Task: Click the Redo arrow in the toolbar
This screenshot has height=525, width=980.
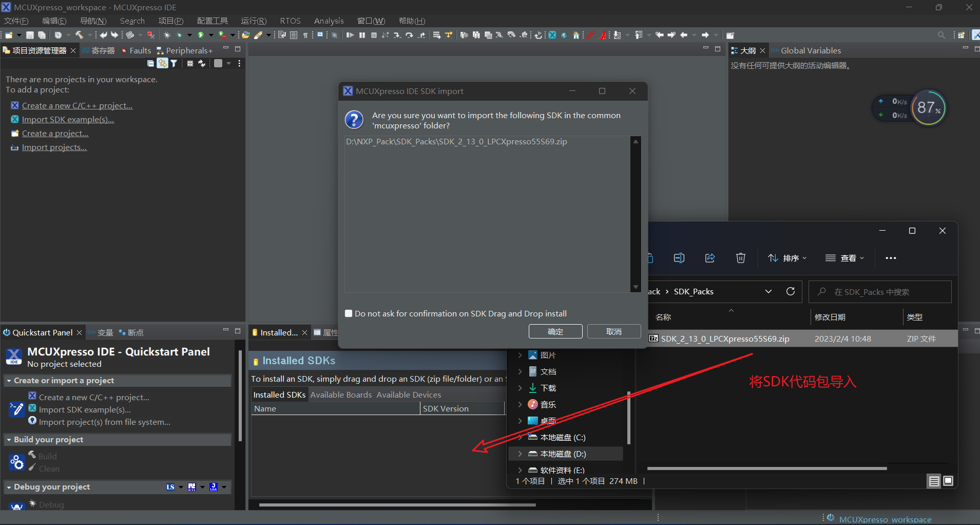Action: [x=114, y=35]
